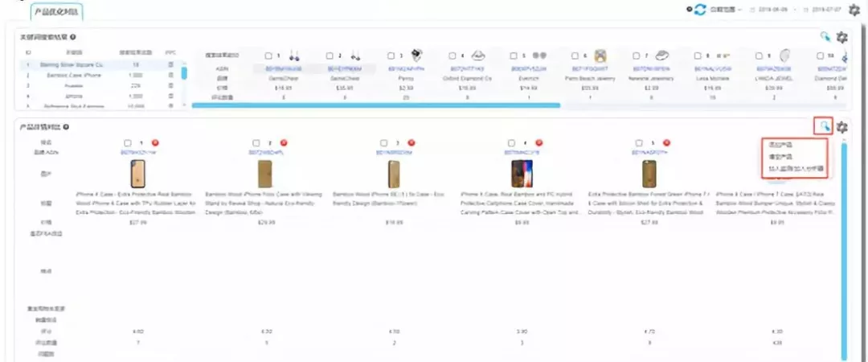
Task: Tick the checkbox for search result 1
Action: point(268,56)
